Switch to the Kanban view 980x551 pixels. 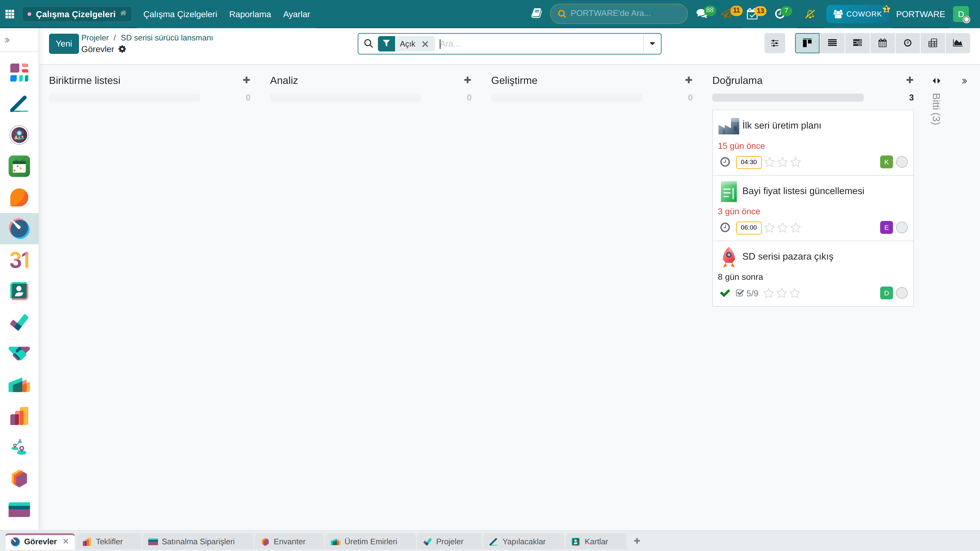click(x=807, y=43)
